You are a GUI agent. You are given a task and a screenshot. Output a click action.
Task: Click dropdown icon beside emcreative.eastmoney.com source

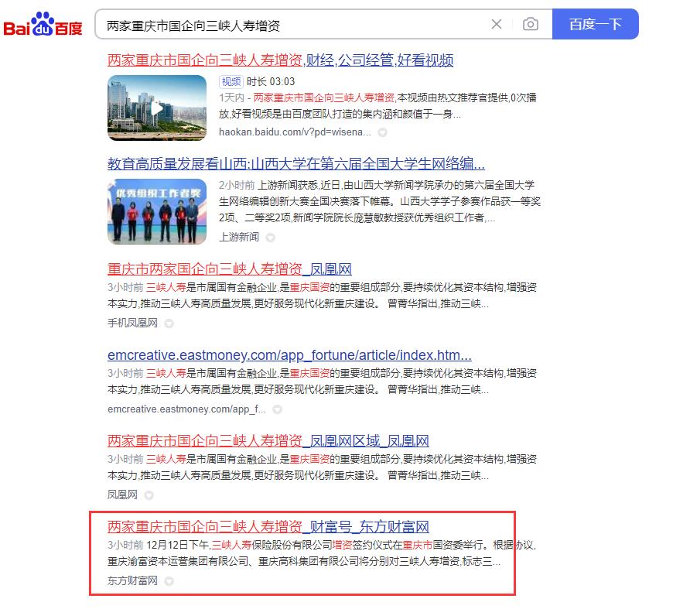(277, 409)
